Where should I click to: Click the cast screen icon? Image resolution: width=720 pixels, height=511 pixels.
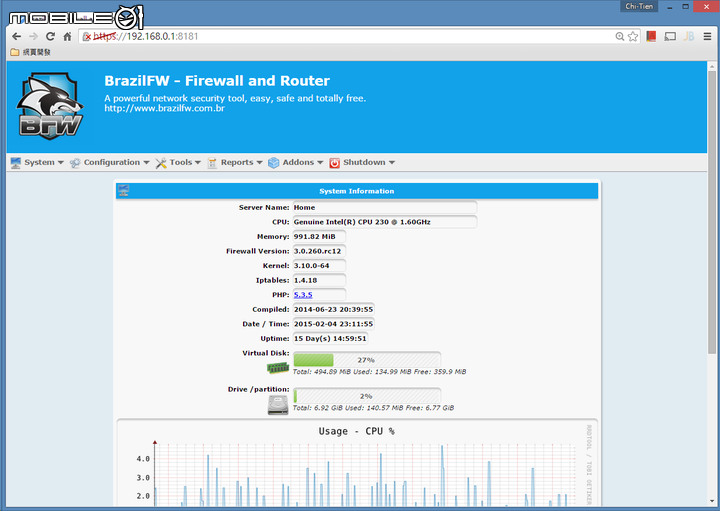click(670, 36)
